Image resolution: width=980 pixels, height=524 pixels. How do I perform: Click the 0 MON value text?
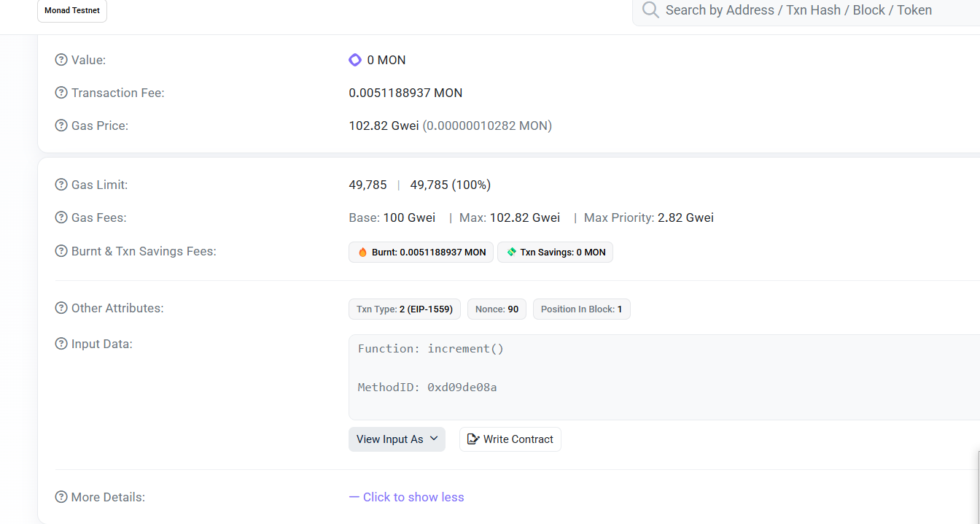click(x=386, y=60)
